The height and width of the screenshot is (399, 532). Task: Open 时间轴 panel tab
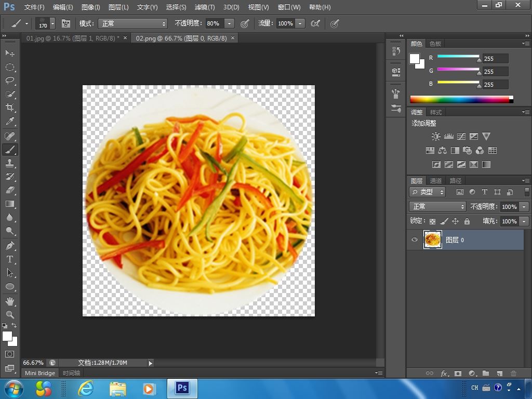[x=71, y=373]
